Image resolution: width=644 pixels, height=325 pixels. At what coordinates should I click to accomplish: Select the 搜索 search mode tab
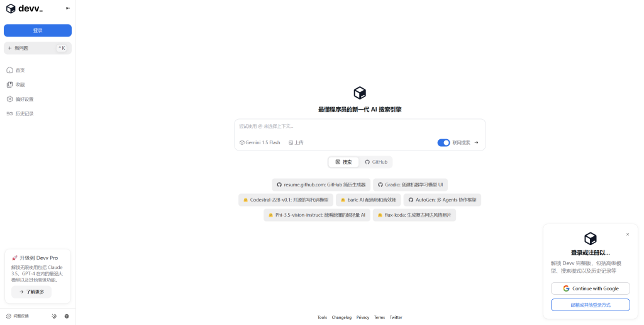[x=343, y=162]
